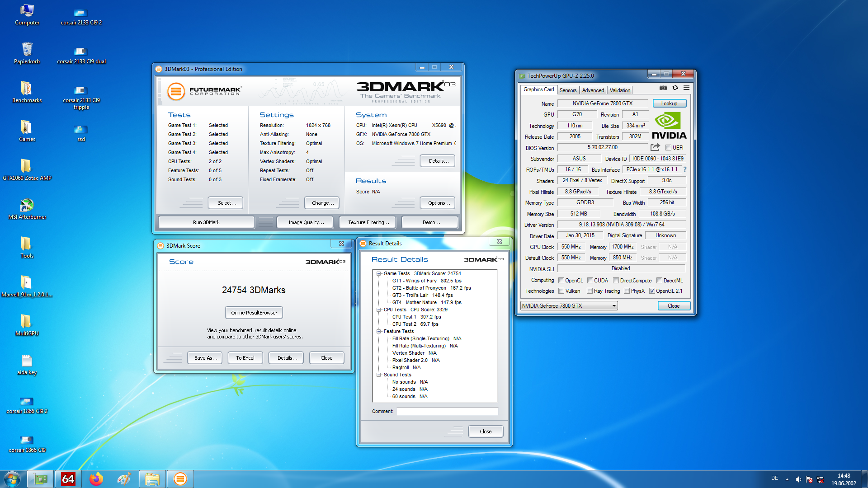Click the Online ResultBrowser button

254,313
